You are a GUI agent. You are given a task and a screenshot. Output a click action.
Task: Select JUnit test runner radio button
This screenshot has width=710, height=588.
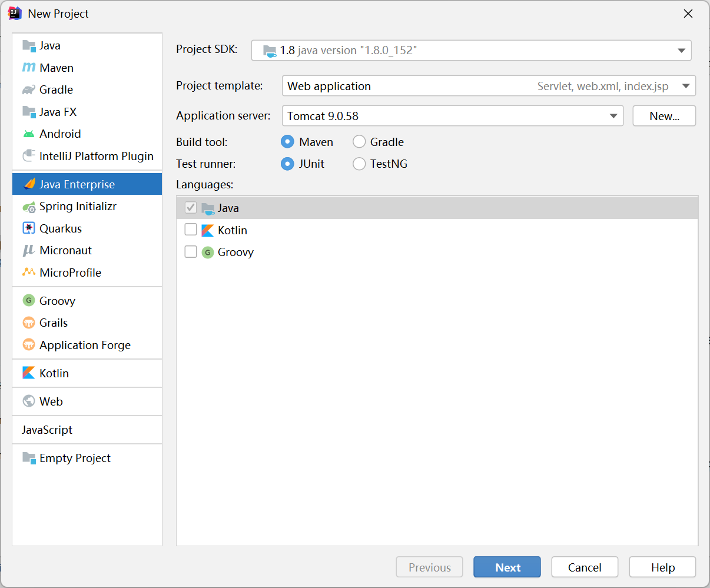[x=287, y=164]
